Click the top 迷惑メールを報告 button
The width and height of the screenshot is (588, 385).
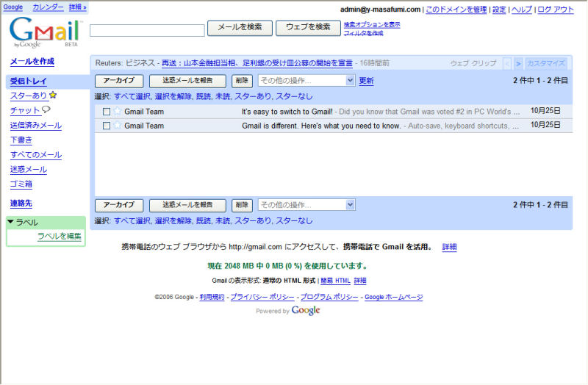(187, 81)
